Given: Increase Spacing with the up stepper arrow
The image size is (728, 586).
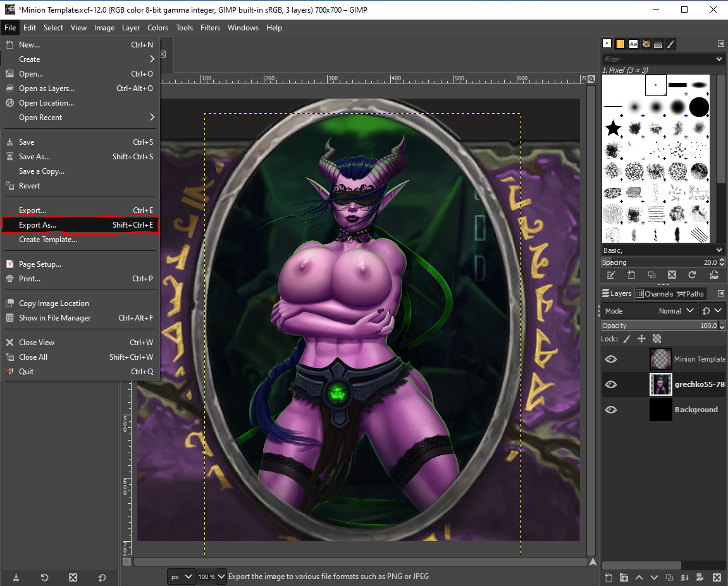Looking at the screenshot, I should point(723,259).
